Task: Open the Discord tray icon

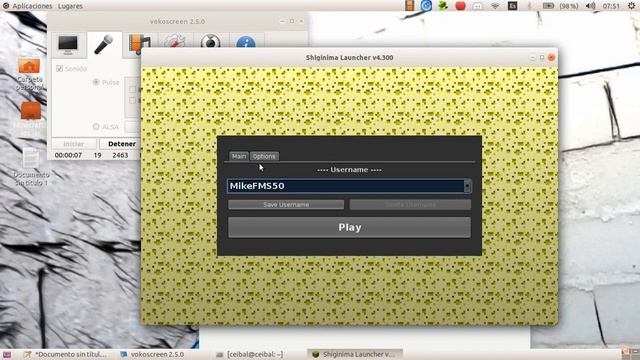Action: point(478,6)
